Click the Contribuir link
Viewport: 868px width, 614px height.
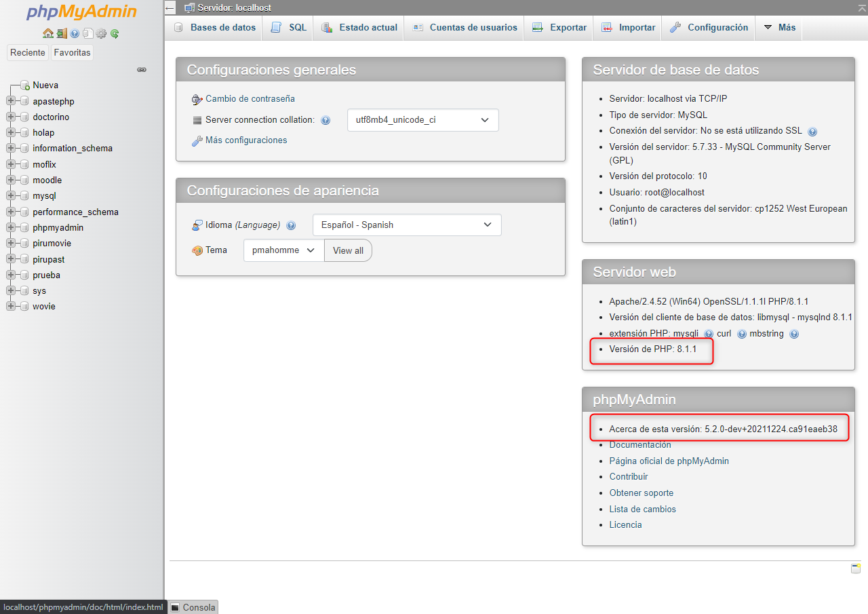click(x=629, y=477)
